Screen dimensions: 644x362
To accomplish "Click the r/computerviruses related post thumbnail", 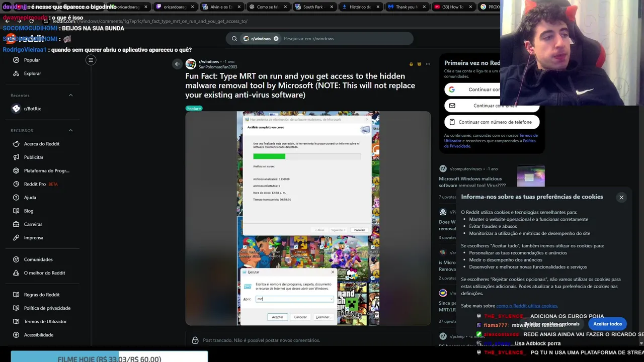I will (531, 176).
